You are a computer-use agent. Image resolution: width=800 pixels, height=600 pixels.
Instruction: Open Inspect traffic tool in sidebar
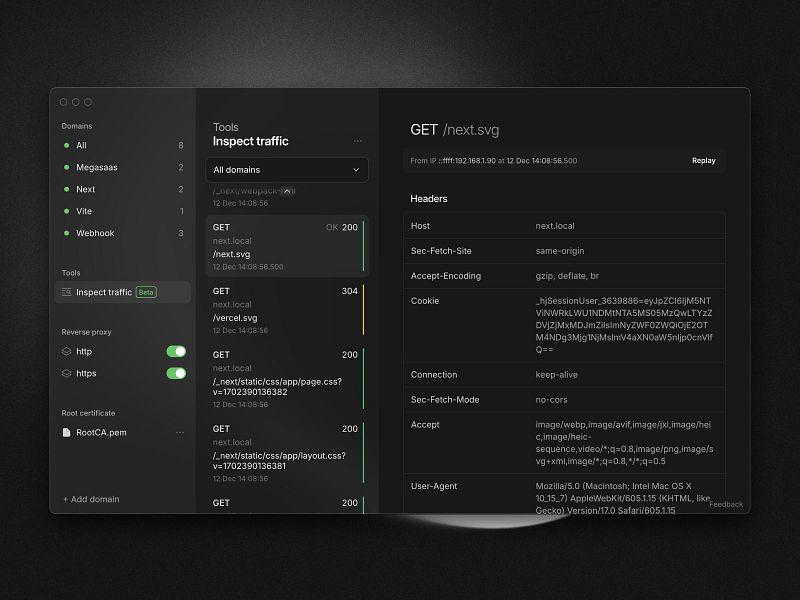coord(122,292)
